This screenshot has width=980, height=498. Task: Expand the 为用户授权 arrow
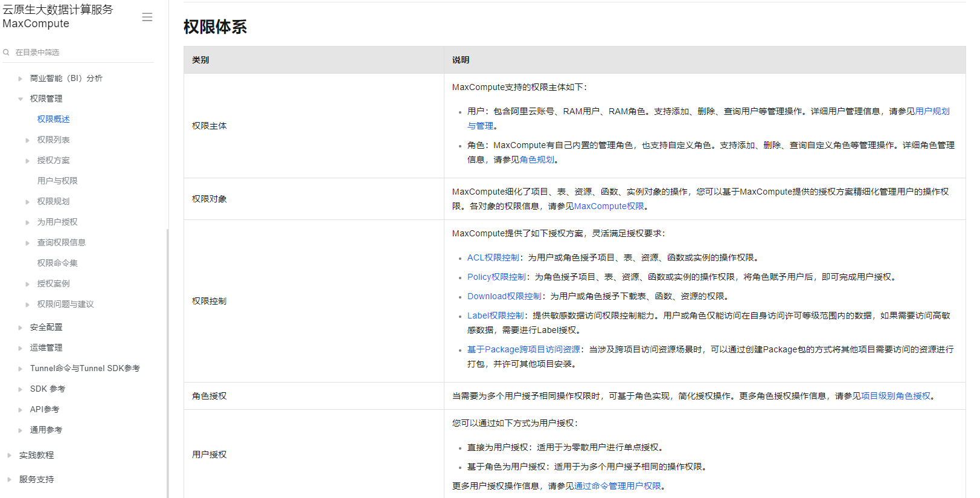click(x=27, y=222)
